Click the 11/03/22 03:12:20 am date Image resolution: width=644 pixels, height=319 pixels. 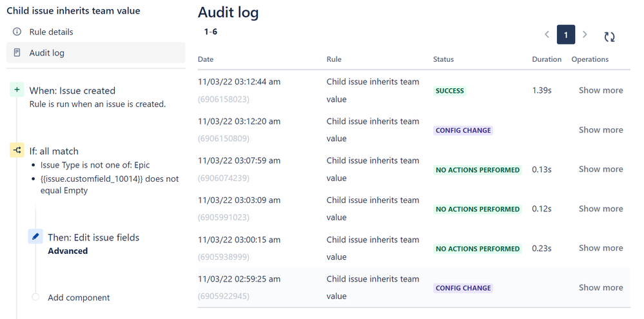[239, 121]
